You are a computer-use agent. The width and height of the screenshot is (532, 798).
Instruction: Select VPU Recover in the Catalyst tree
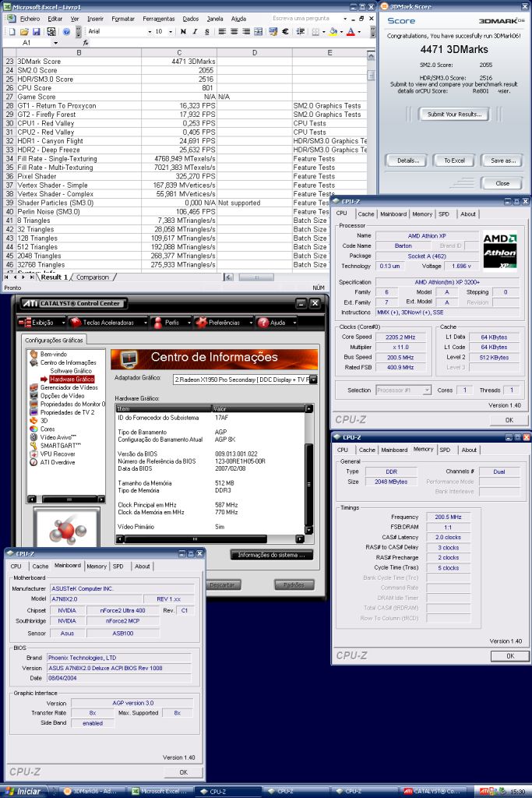58,454
